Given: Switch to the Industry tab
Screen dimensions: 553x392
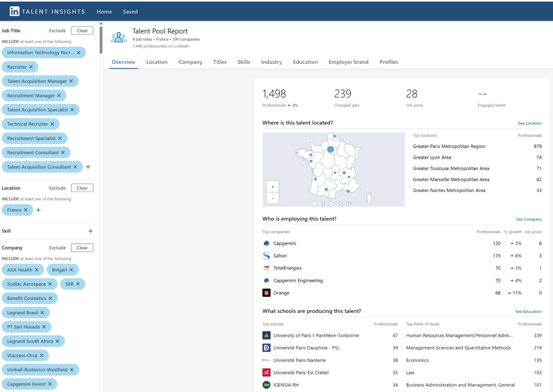Looking at the screenshot, I should click(271, 62).
